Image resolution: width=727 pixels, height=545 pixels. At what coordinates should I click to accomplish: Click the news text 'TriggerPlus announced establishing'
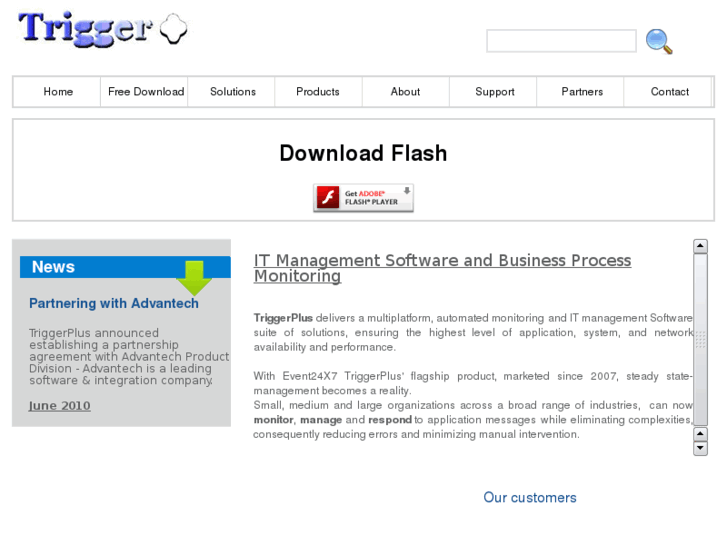point(103,339)
